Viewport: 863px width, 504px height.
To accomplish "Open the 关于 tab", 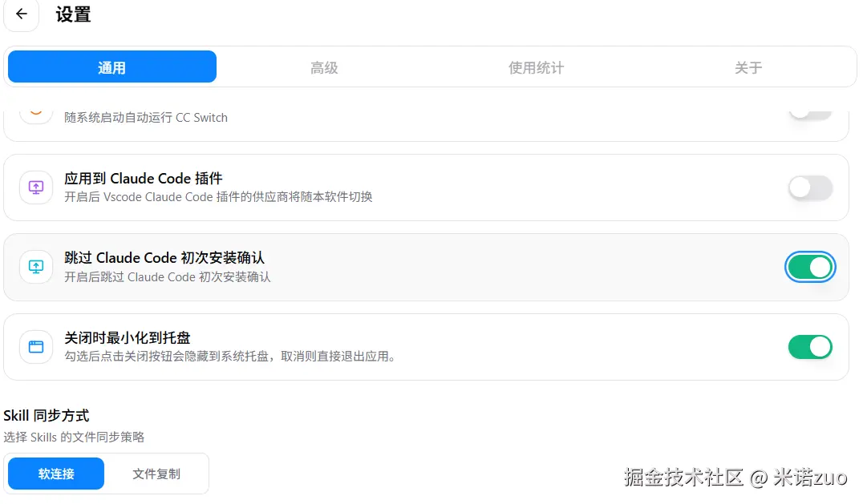I will (748, 67).
